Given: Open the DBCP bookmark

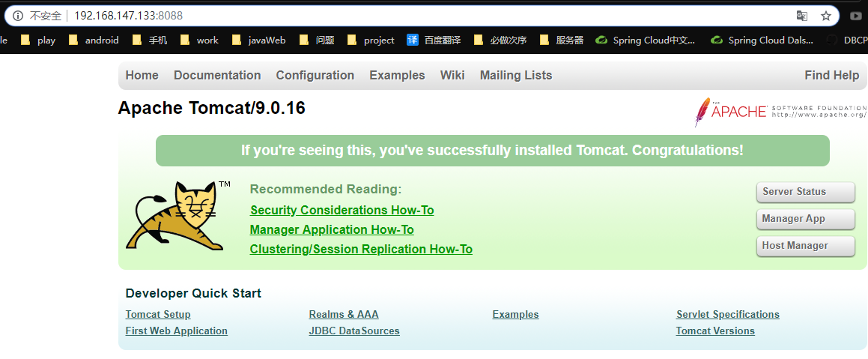Looking at the screenshot, I should pos(846,40).
